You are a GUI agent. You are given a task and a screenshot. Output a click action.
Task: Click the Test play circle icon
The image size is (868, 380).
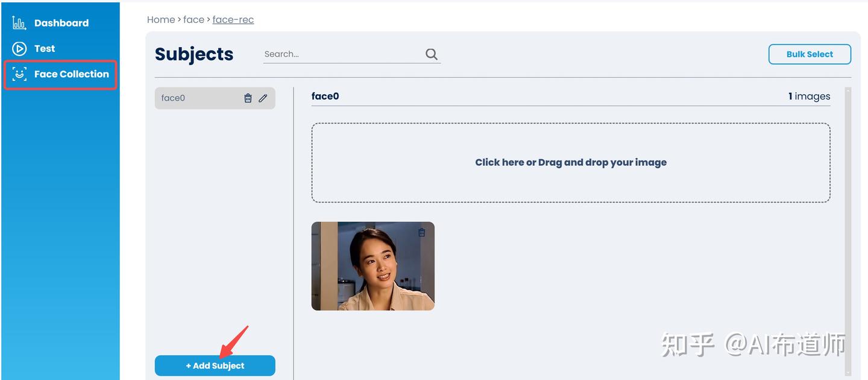19,49
